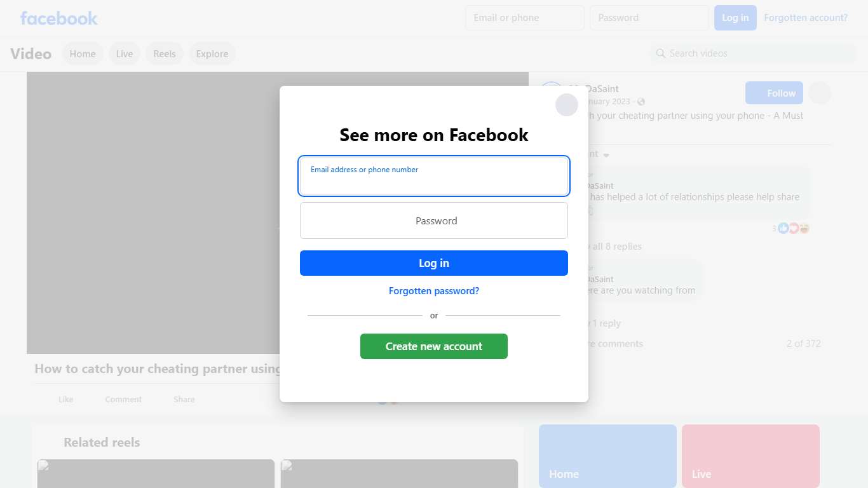868x488 pixels.
Task: Switch to the Reels tab
Action: tap(165, 54)
